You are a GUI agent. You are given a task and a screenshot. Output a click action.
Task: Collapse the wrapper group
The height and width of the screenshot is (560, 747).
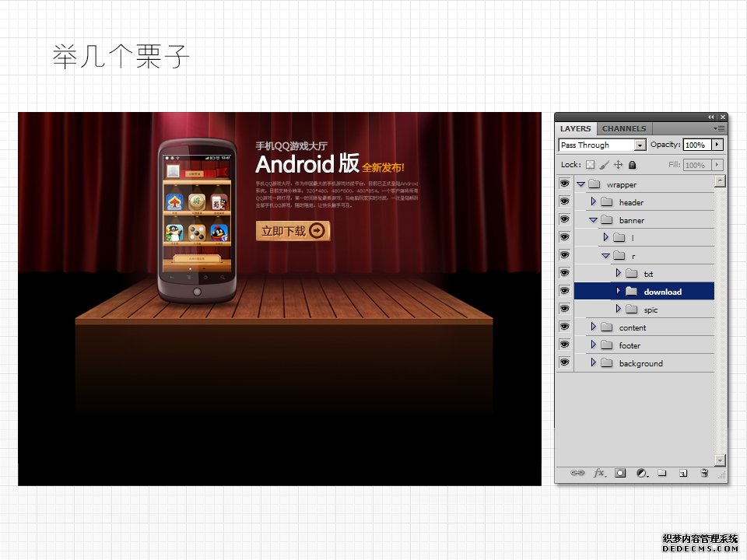click(x=580, y=184)
